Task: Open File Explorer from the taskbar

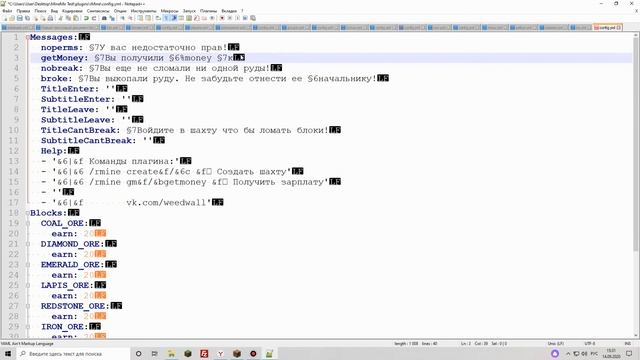Action: [171, 353]
